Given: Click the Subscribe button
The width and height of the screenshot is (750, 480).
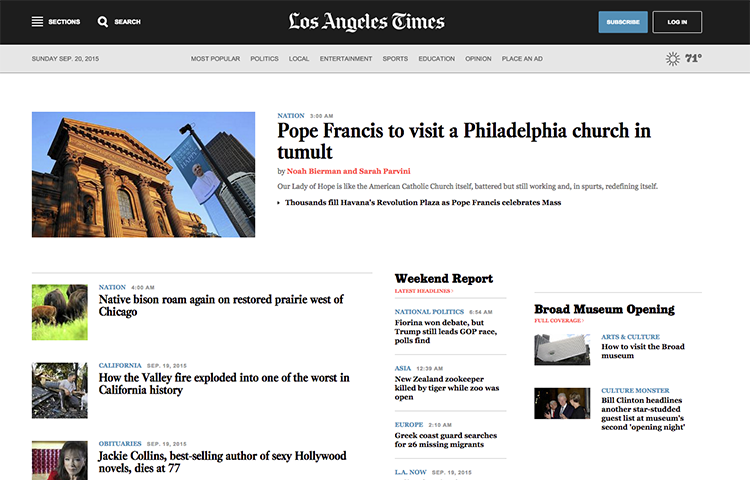Looking at the screenshot, I should tap(623, 22).
